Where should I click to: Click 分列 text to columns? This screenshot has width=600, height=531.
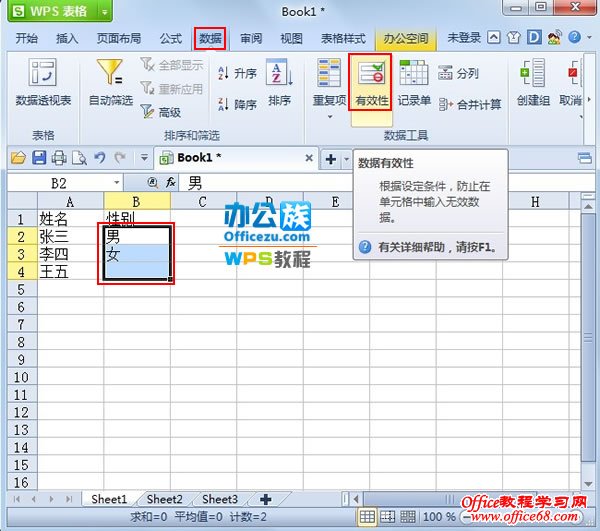458,73
